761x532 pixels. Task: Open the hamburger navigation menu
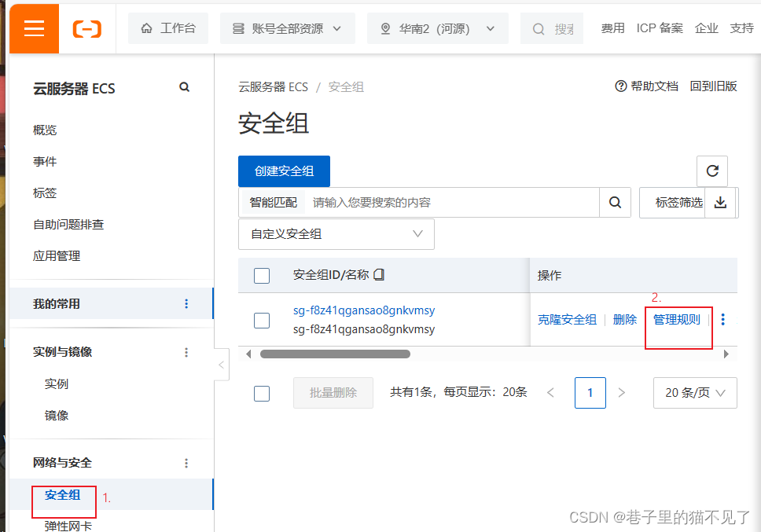point(33,28)
